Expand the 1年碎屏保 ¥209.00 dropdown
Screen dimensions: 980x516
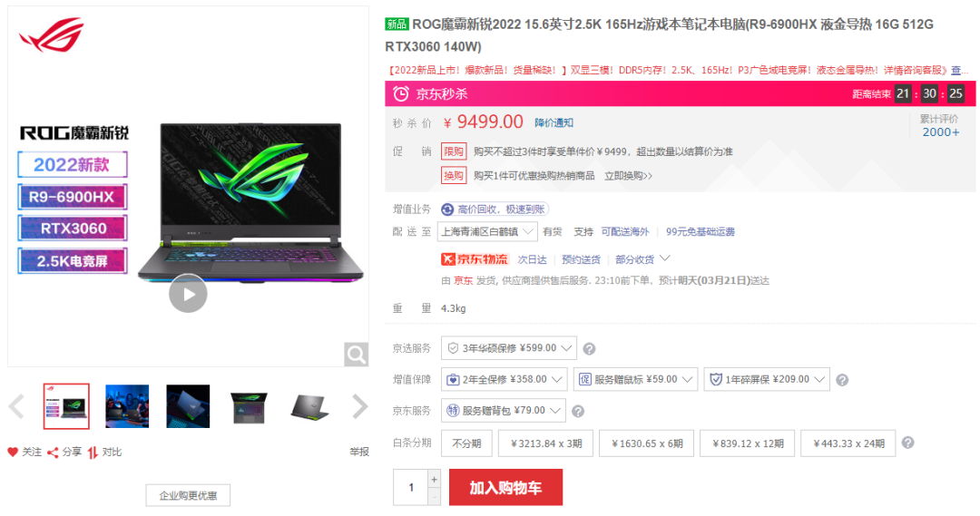coord(767,380)
